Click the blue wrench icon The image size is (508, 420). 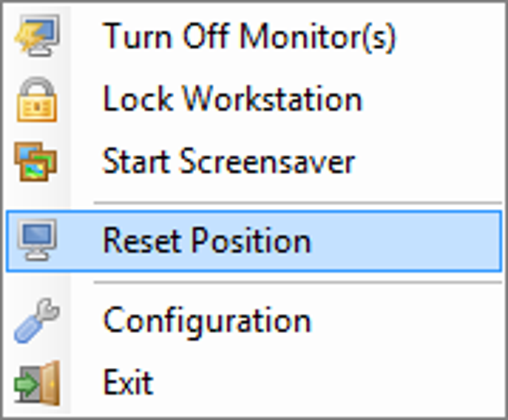(37, 321)
